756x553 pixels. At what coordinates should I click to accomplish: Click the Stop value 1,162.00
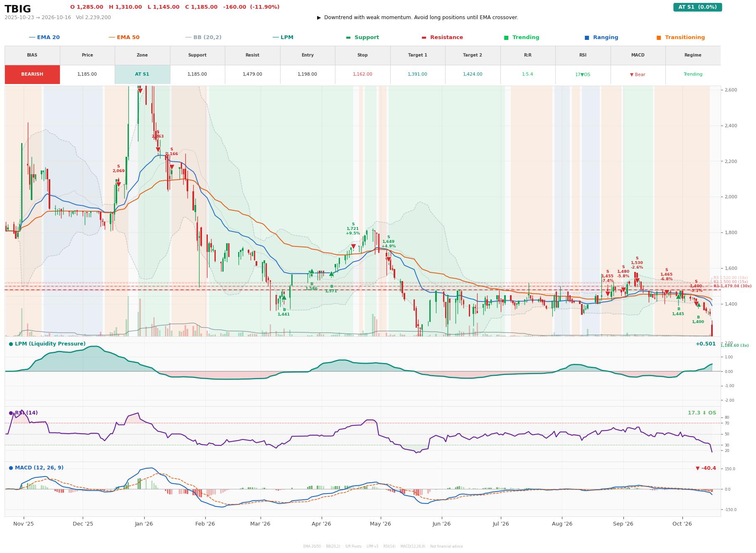click(362, 74)
